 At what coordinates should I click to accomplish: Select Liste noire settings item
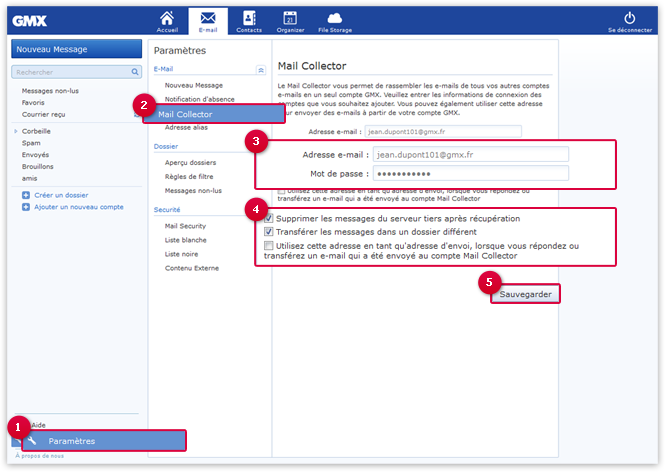tap(181, 254)
